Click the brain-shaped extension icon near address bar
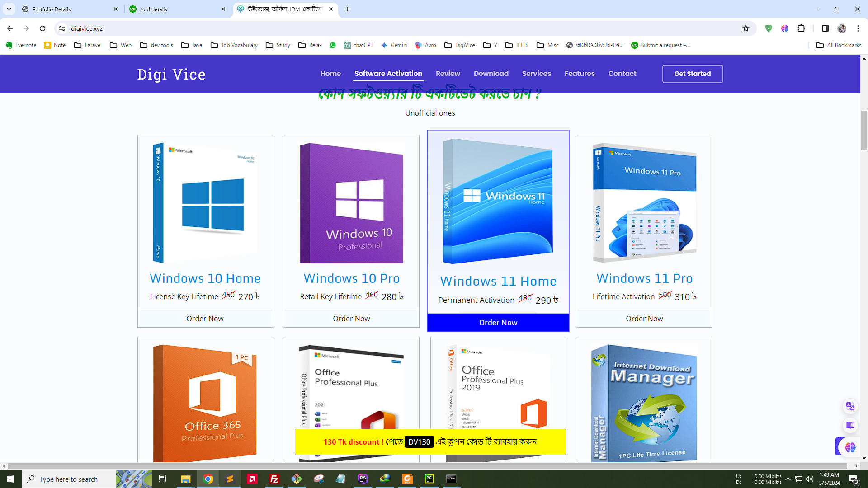 tap(785, 28)
